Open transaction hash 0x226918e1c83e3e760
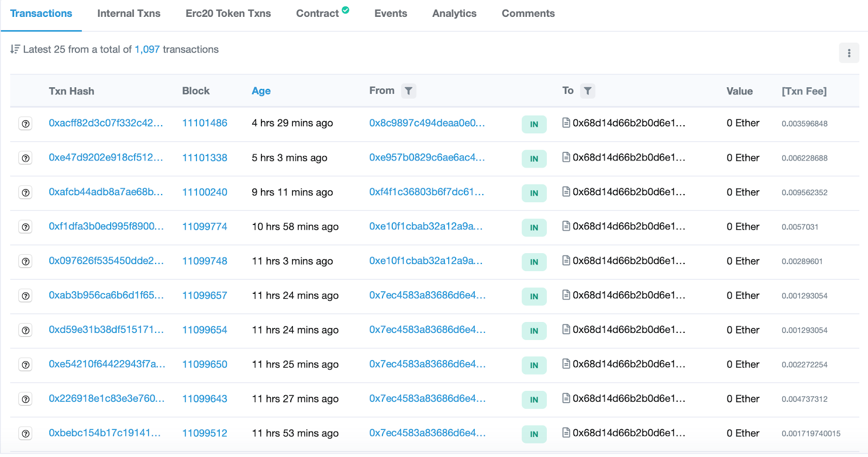 point(107,398)
